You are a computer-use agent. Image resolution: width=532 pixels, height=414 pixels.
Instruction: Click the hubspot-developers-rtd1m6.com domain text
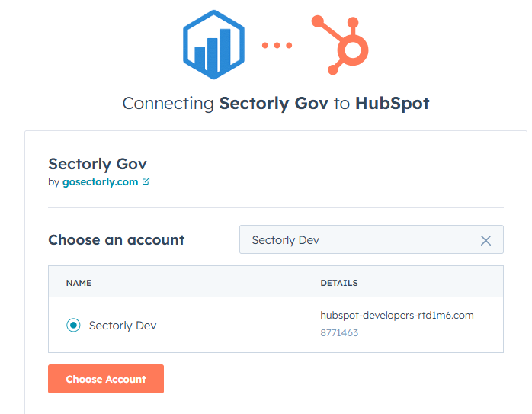click(x=397, y=316)
